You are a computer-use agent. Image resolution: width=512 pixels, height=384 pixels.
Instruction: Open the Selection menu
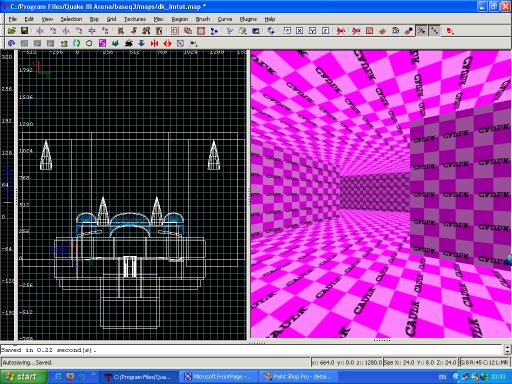point(71,19)
